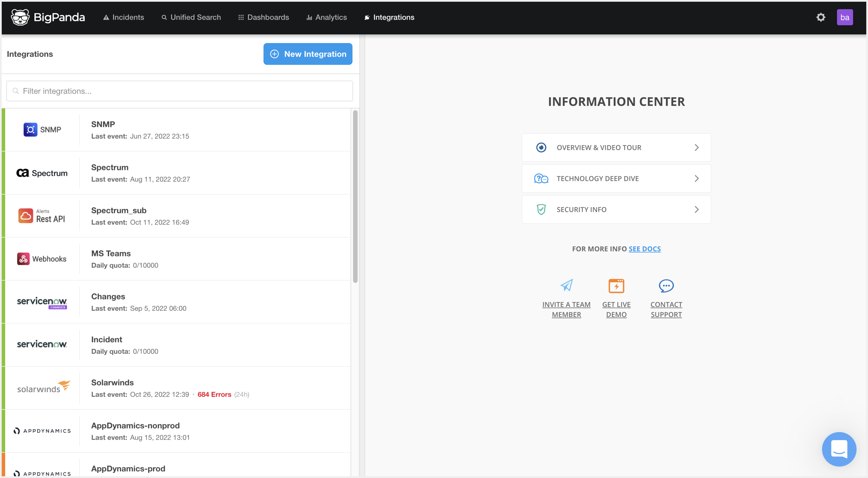Open the Analytics menu item
868x478 pixels.
point(326,17)
